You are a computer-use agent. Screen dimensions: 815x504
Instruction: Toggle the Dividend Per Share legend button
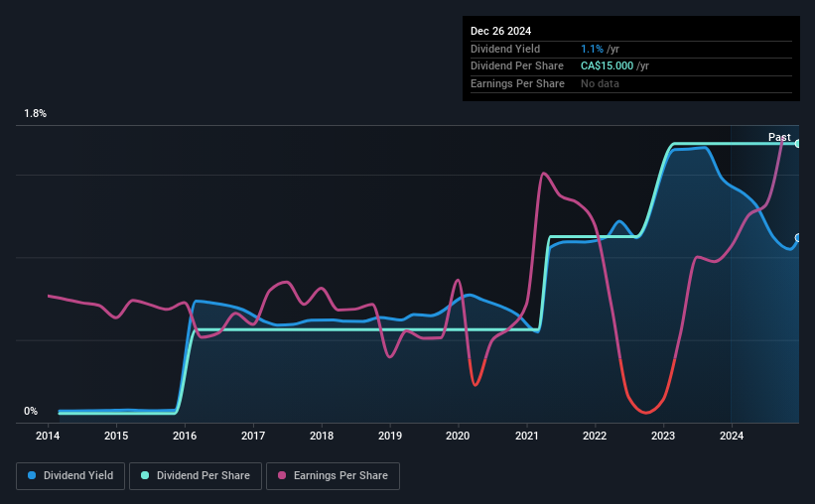196,476
